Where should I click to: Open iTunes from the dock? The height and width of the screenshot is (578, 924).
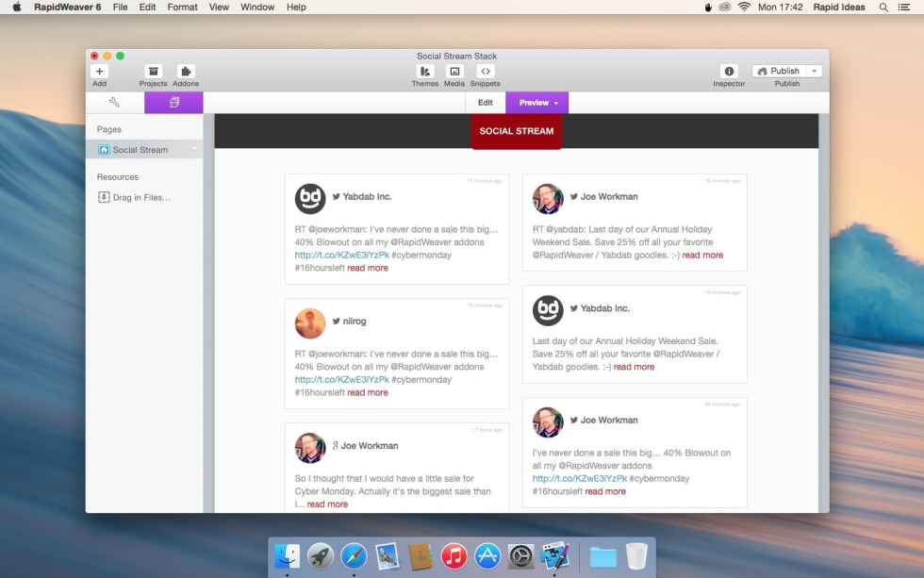coord(454,555)
